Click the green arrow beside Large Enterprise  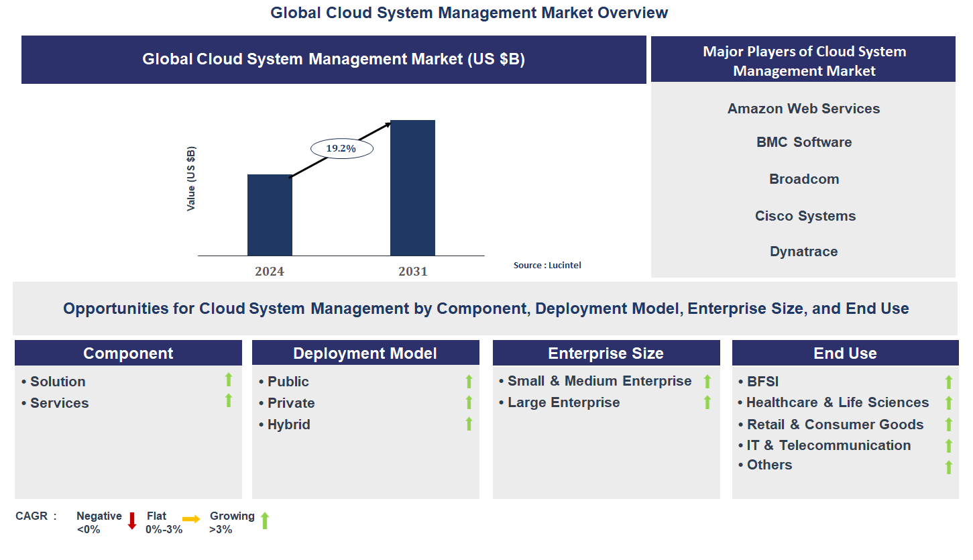[x=707, y=402]
